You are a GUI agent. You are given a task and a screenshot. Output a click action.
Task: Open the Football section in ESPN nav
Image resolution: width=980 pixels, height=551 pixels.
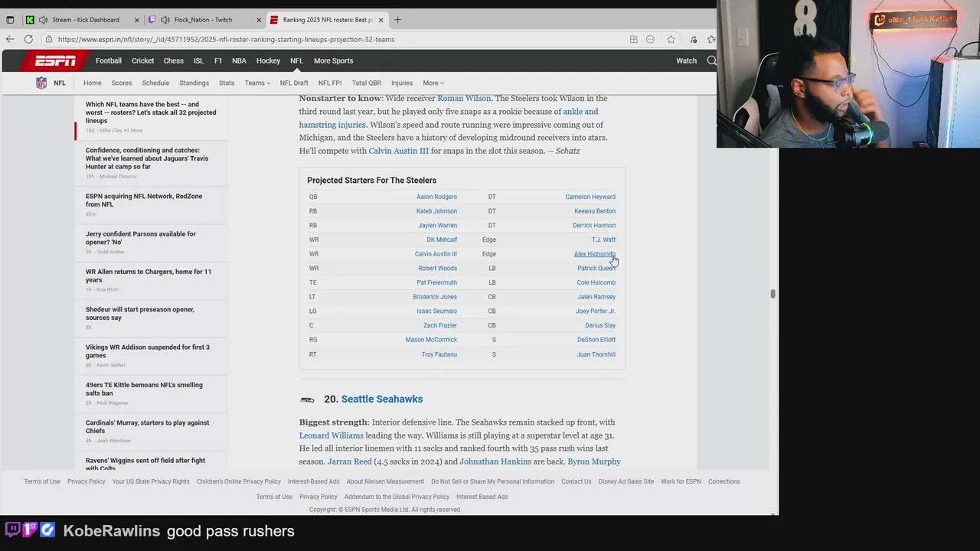click(109, 60)
